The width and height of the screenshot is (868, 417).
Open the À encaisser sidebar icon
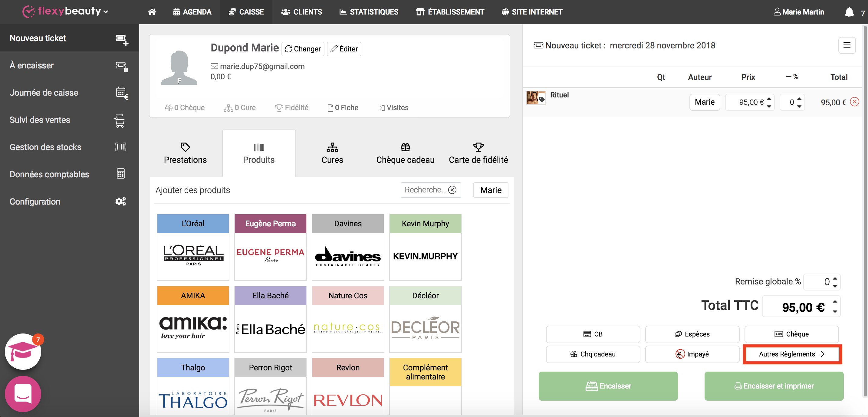tap(122, 66)
